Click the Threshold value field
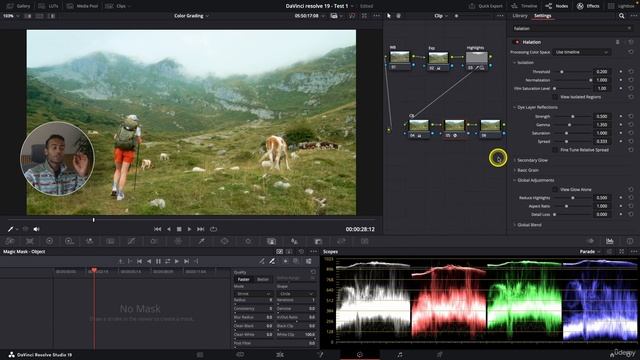The height and width of the screenshot is (360, 640). (602, 72)
